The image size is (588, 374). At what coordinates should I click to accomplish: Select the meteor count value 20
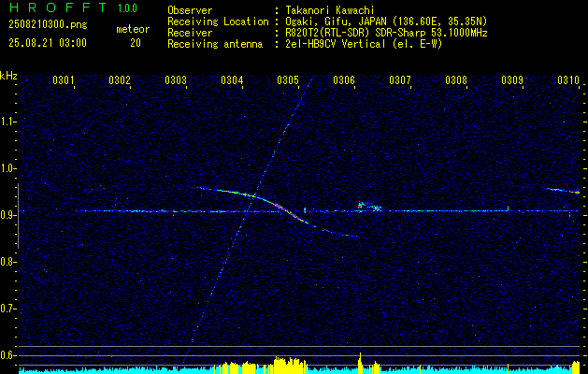coord(136,43)
